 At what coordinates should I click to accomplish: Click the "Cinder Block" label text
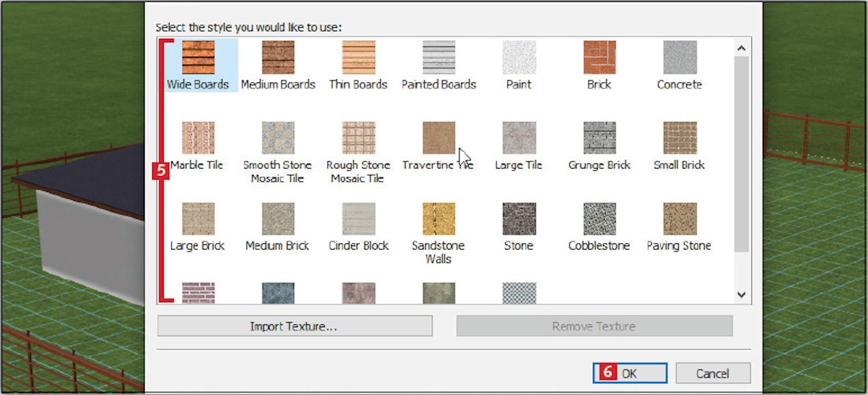(x=358, y=246)
